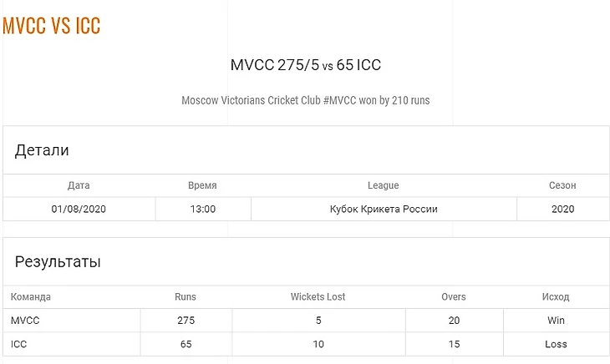Open the 2020 season link
The image size is (610, 364).
click(562, 209)
